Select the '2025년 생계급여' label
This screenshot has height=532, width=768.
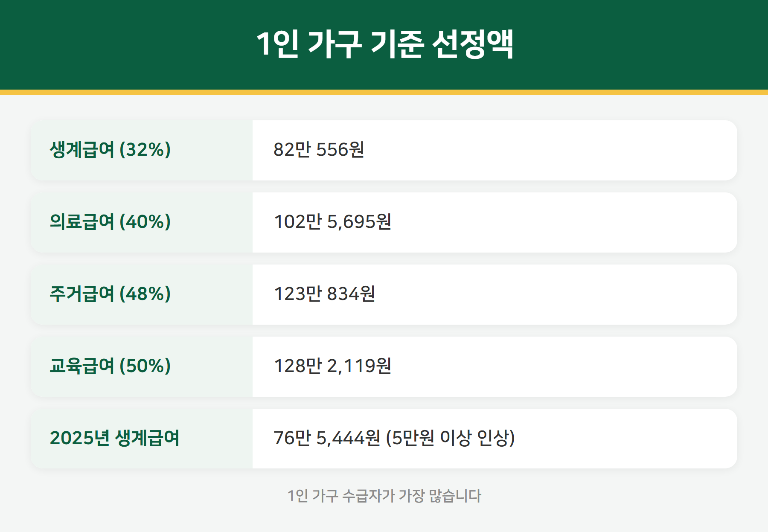pos(114,438)
